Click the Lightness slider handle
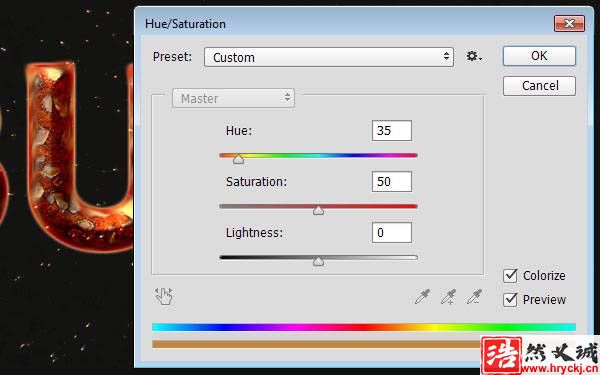This screenshot has width=600, height=375. 318,261
